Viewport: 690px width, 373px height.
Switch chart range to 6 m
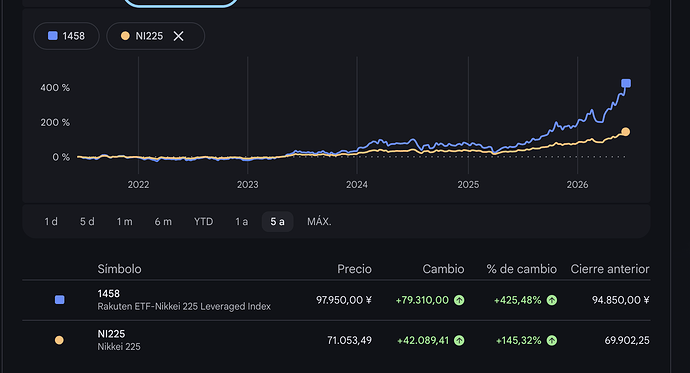tap(163, 222)
